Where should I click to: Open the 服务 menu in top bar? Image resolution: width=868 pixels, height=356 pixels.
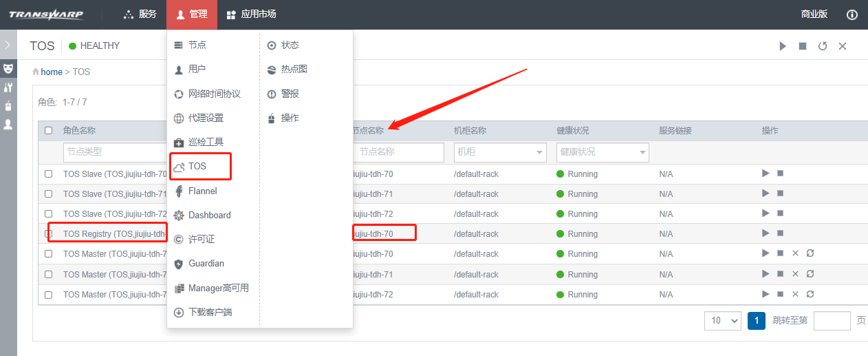click(x=140, y=14)
